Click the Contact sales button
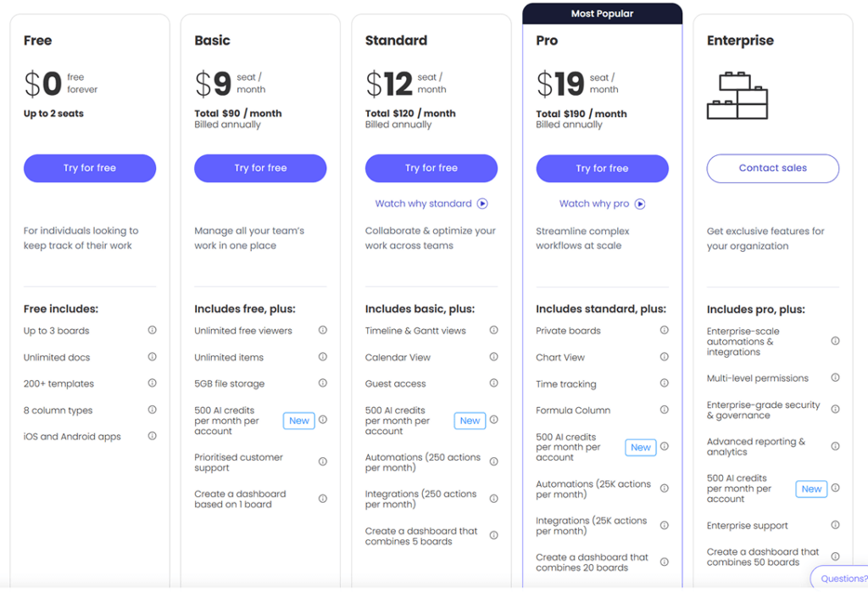 click(x=772, y=168)
